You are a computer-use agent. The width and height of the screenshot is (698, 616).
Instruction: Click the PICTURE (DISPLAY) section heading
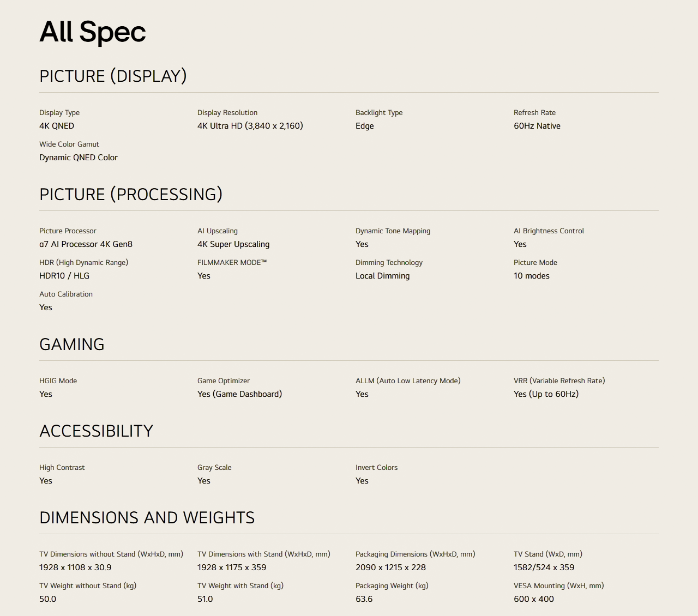113,76
